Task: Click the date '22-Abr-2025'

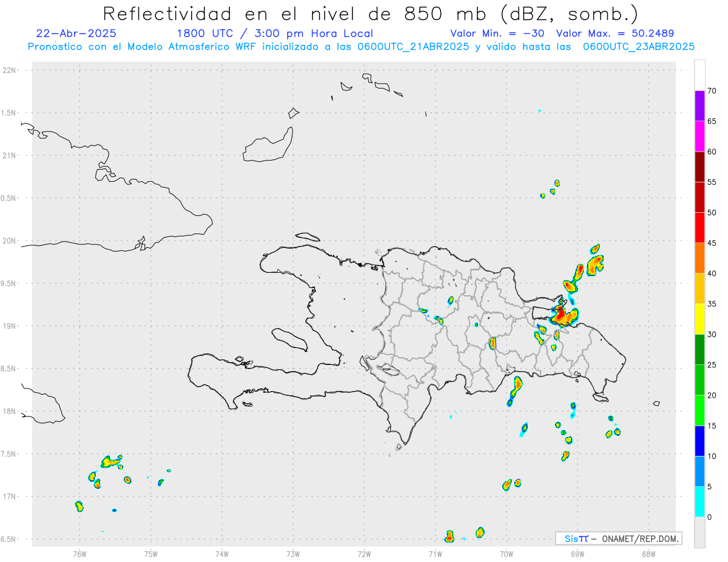Action: (76, 33)
